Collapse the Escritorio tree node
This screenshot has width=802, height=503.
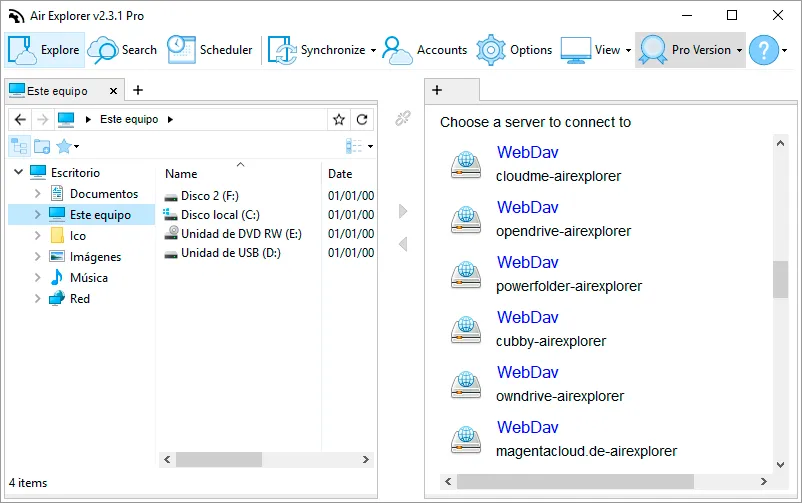pos(18,172)
